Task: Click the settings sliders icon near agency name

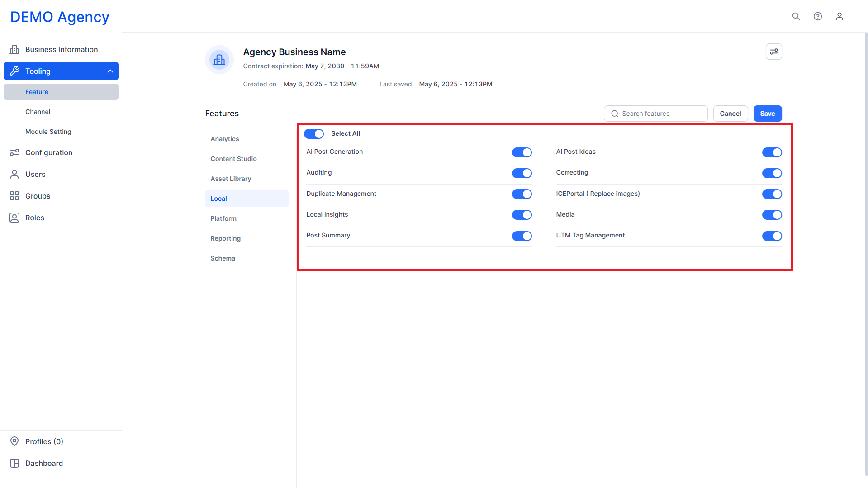Action: [774, 52]
